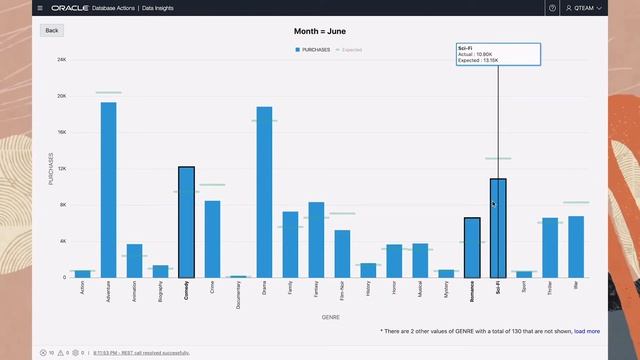Select the highlighted Comedy bar
This screenshot has width=640, height=360.
tap(187, 222)
